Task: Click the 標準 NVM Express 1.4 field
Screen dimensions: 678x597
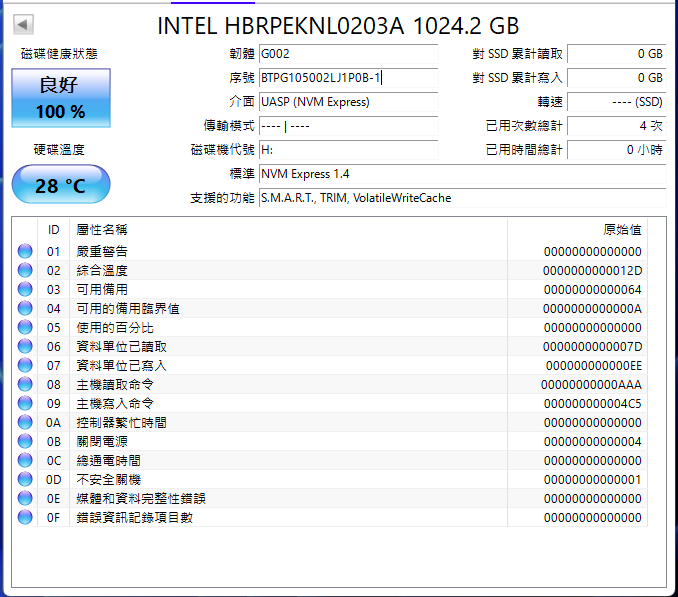Action: (x=463, y=174)
